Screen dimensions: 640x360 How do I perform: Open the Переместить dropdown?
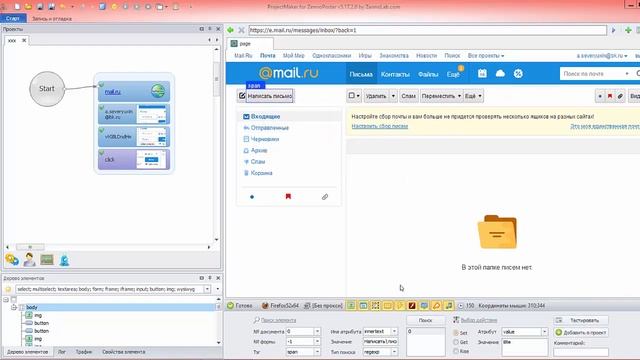441,96
